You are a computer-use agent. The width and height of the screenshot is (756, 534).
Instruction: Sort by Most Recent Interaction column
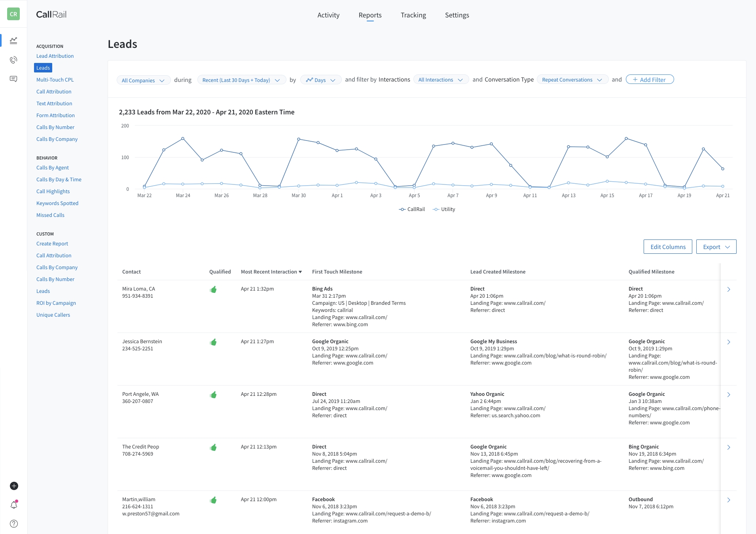point(271,272)
